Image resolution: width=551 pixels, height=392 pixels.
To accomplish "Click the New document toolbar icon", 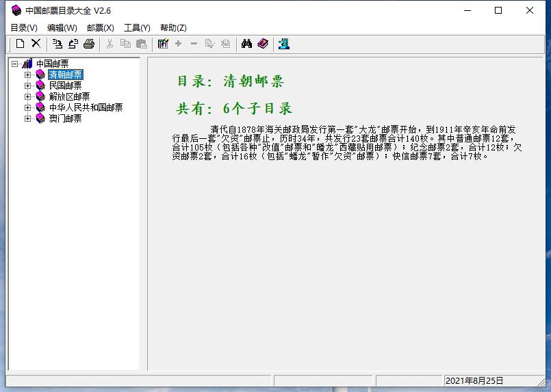I will pos(21,44).
